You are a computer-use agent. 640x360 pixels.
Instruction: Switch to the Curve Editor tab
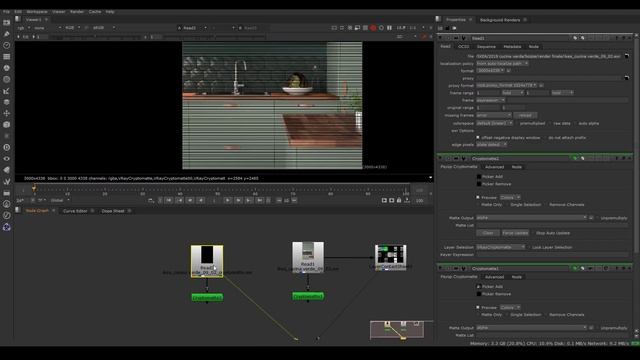(x=75, y=211)
